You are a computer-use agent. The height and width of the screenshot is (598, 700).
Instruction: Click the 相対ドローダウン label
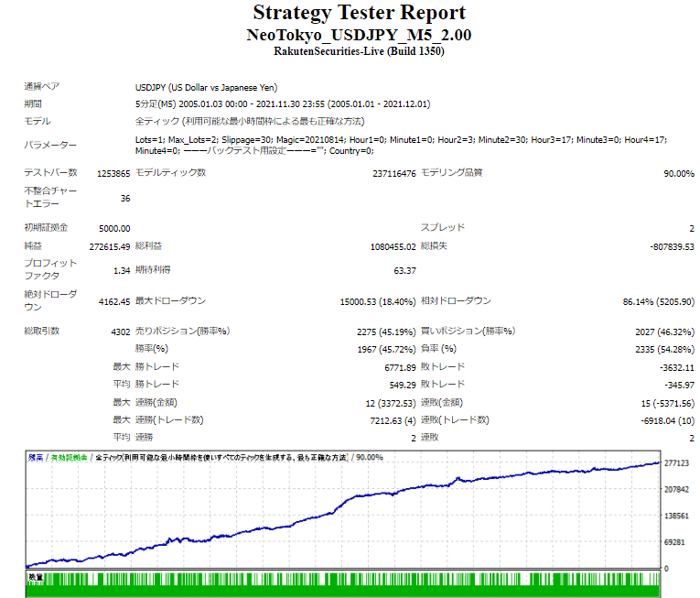click(x=456, y=300)
